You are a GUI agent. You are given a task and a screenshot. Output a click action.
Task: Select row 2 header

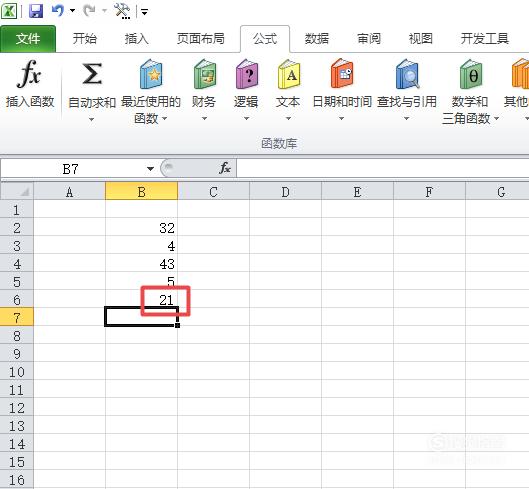(17, 227)
